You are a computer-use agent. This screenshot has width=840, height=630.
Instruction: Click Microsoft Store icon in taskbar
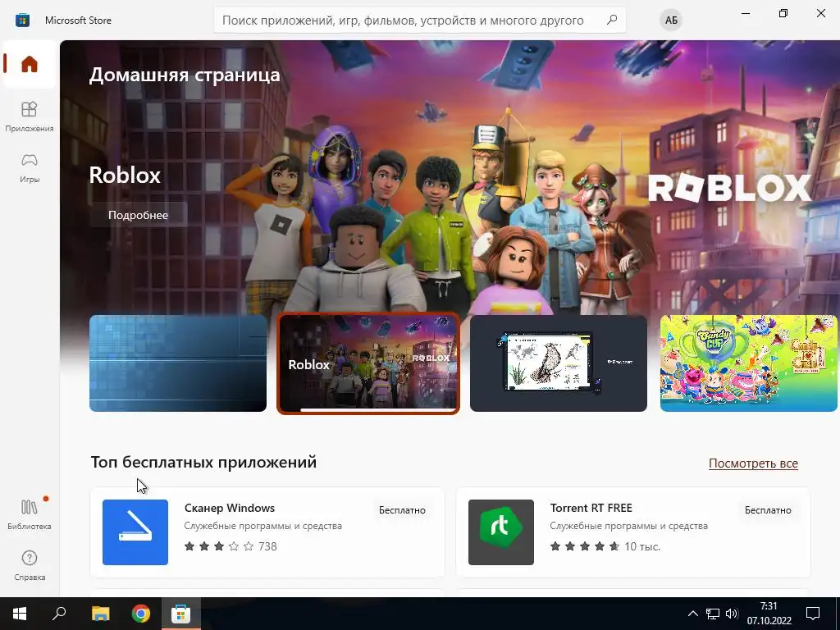tap(181, 614)
